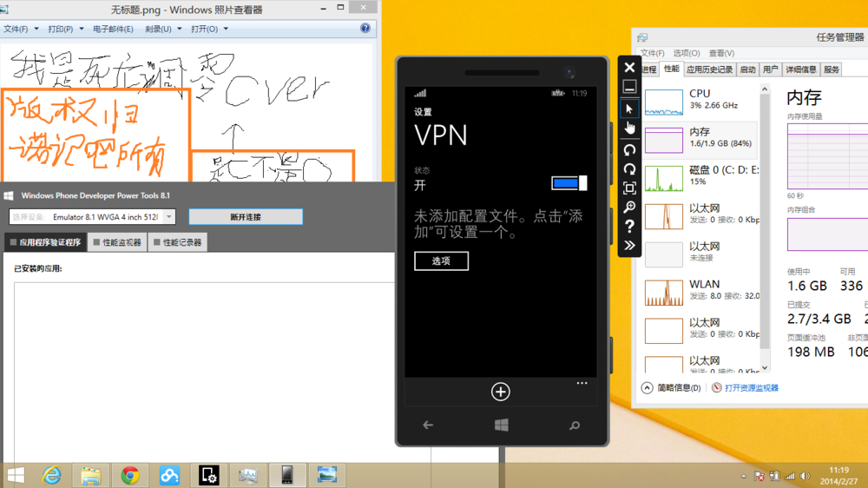Click the network signal tray icon
868x488 pixels.
[x=790, y=477]
